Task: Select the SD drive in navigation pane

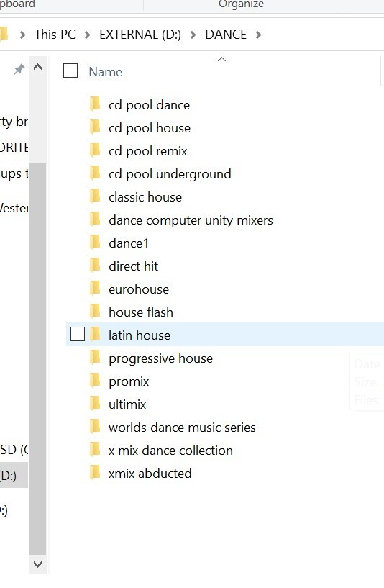Action: click(14, 449)
